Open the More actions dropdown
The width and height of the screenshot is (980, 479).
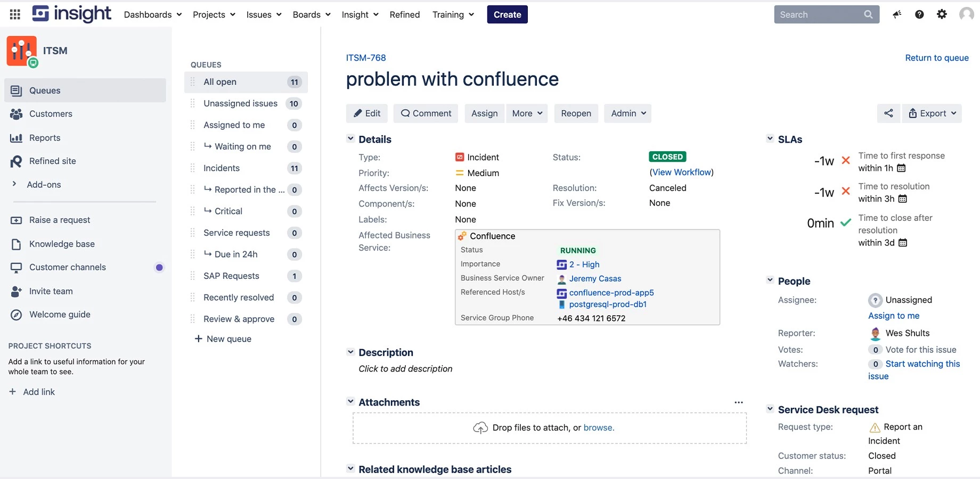click(x=527, y=113)
